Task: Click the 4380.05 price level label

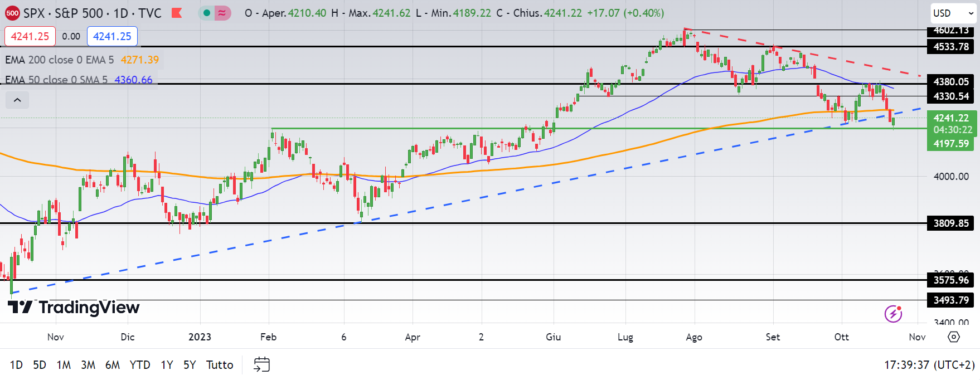Action: (x=951, y=82)
